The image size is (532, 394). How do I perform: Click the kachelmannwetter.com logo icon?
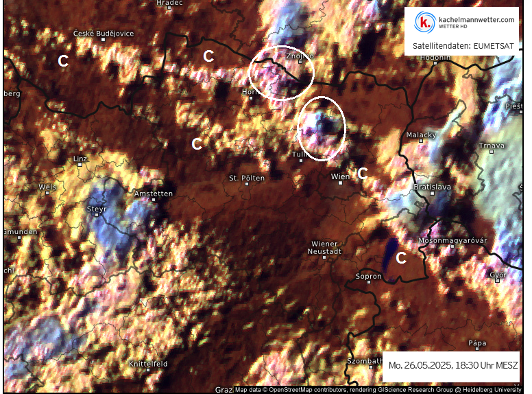point(426,23)
